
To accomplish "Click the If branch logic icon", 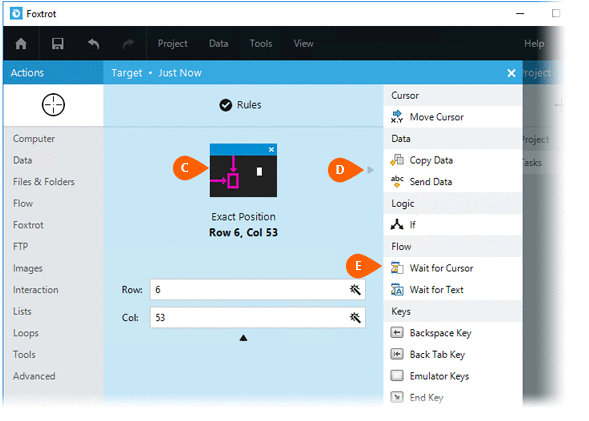I will [x=397, y=225].
